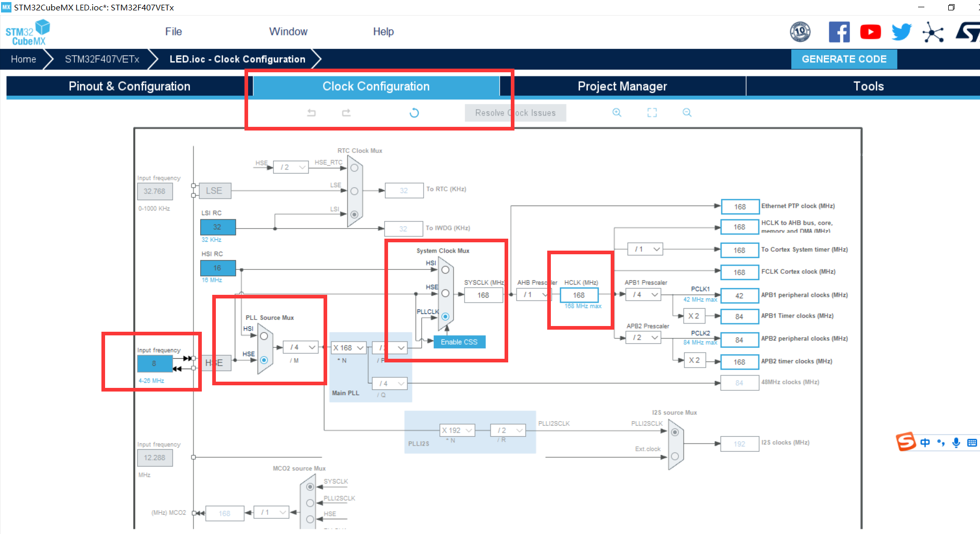This screenshot has height=534, width=980.
Task: Click the input method punctuation icon
Action: point(940,442)
